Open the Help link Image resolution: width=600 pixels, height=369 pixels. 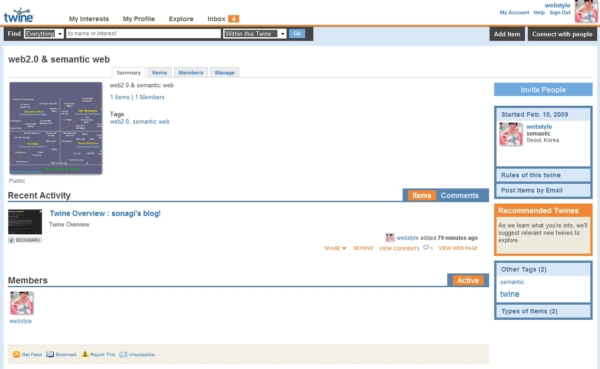539,13
